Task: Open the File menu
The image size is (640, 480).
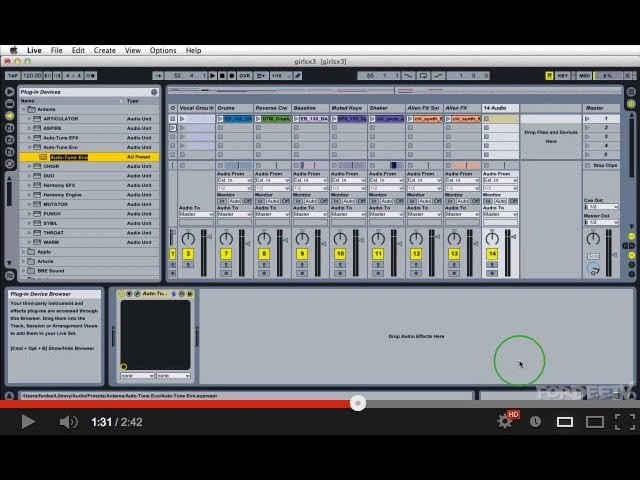Action: click(56, 50)
